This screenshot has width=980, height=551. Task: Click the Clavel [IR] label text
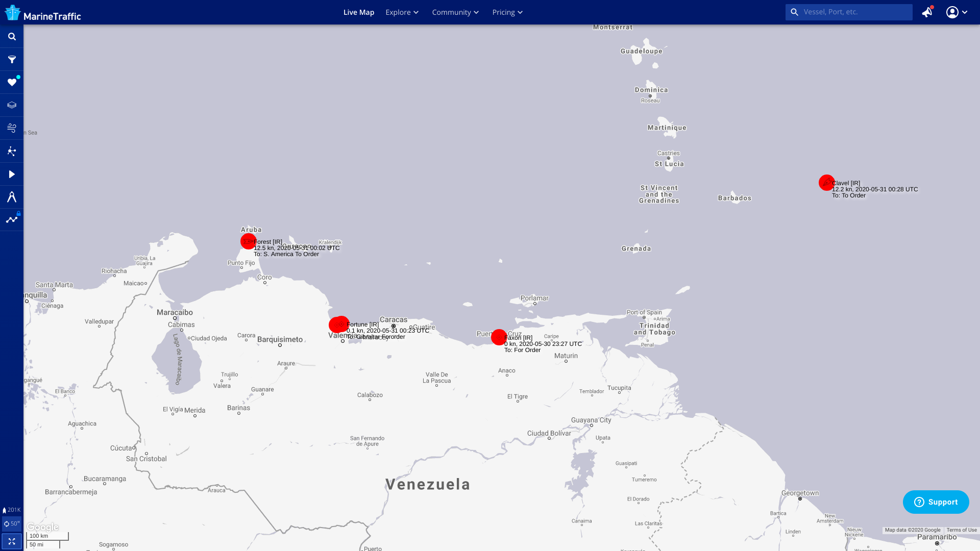click(846, 183)
